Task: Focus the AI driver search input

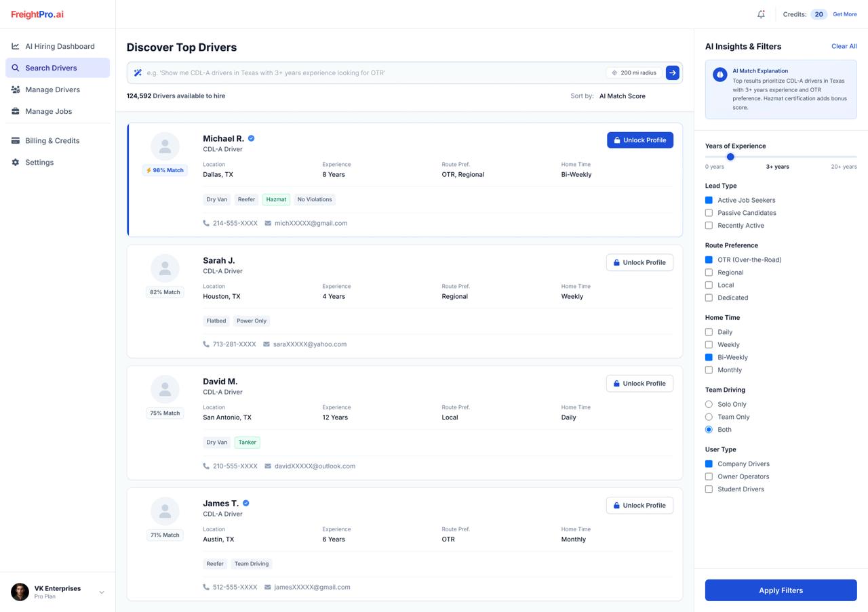Action: [373, 73]
